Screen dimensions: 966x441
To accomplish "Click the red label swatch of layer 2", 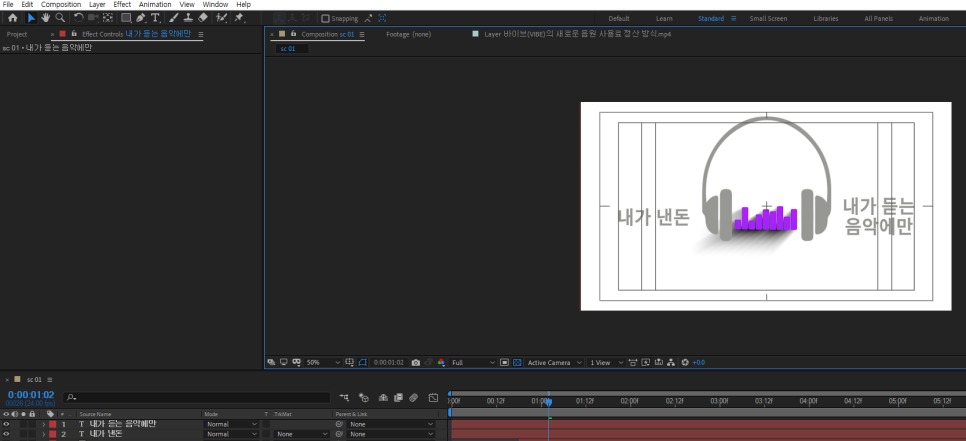I will [x=52, y=434].
